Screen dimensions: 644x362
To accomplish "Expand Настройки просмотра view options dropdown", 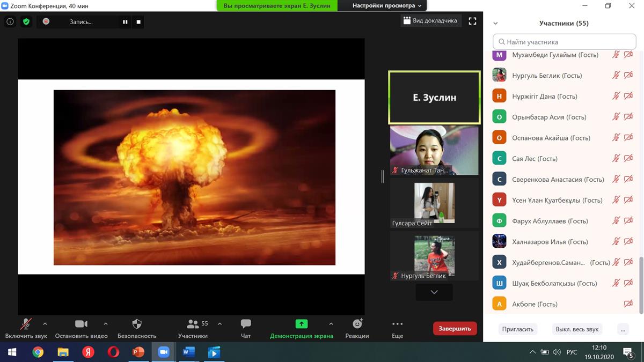I will 386,5.
